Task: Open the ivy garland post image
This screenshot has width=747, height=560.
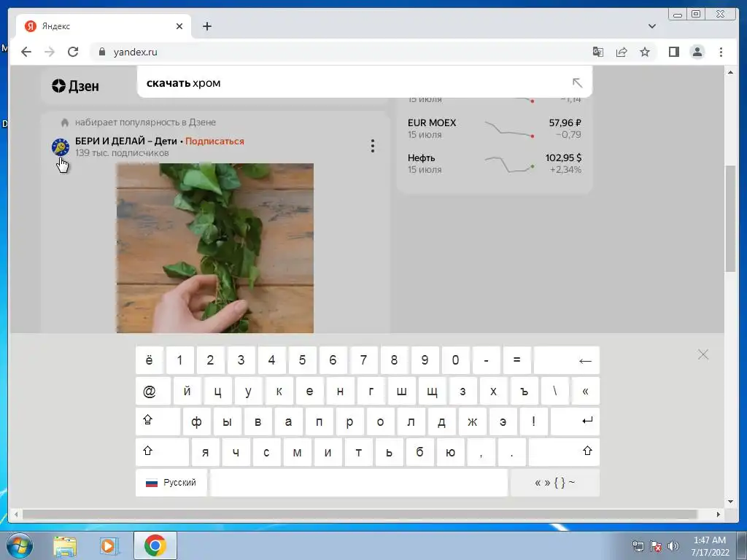Action: point(215,248)
